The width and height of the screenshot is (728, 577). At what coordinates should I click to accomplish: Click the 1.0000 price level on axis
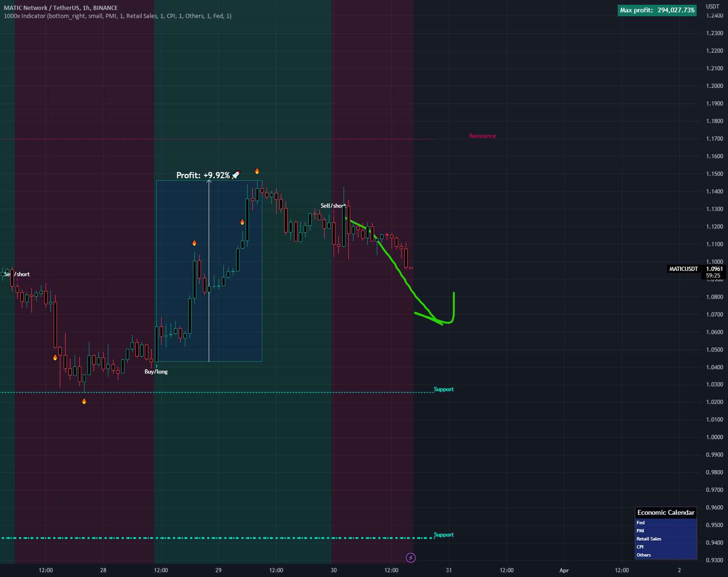(714, 437)
